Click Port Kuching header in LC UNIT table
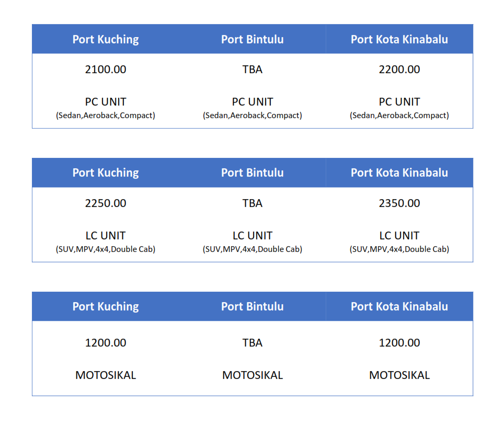 [106, 173]
